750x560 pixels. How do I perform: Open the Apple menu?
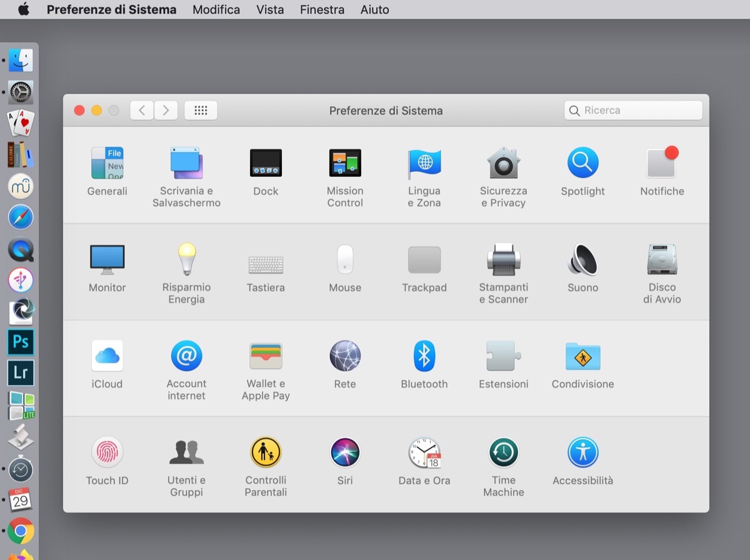click(x=24, y=9)
